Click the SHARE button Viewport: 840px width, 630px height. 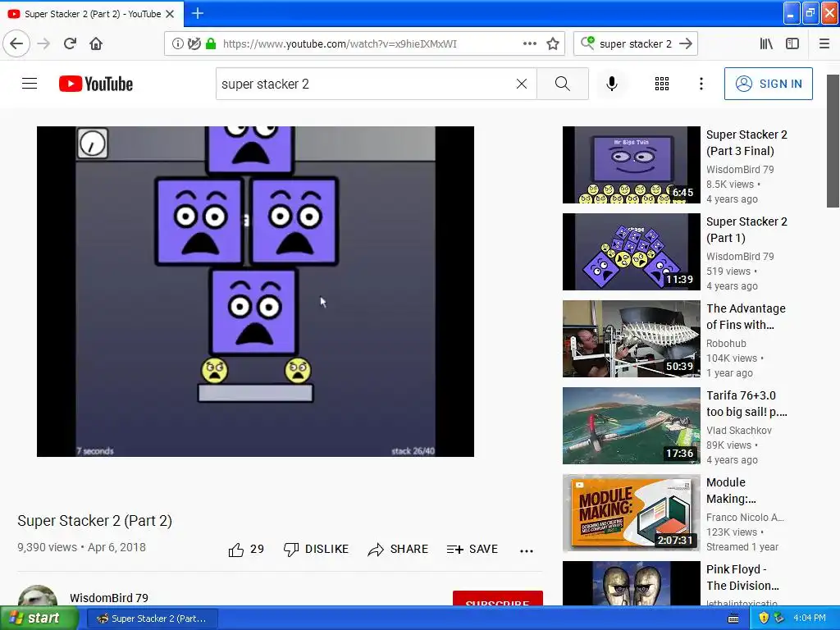tap(398, 549)
